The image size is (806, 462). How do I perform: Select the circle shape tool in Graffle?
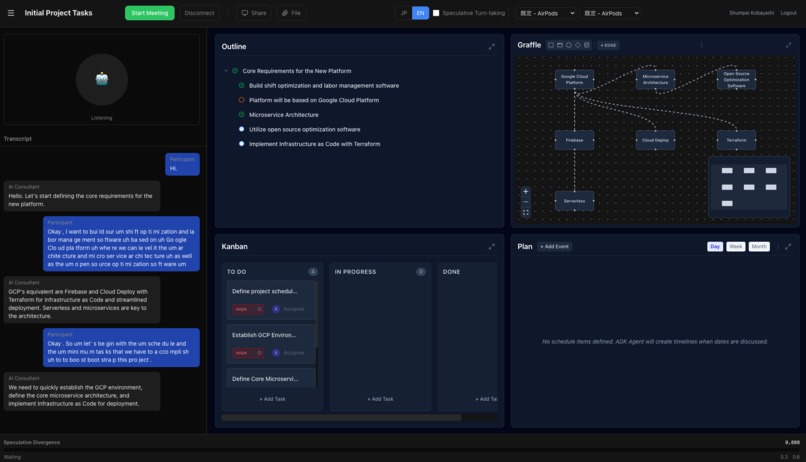[569, 45]
